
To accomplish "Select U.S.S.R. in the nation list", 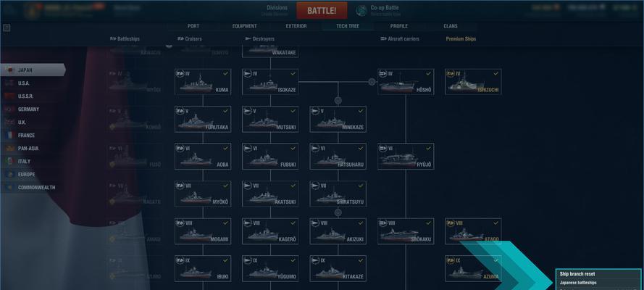I will [33, 96].
